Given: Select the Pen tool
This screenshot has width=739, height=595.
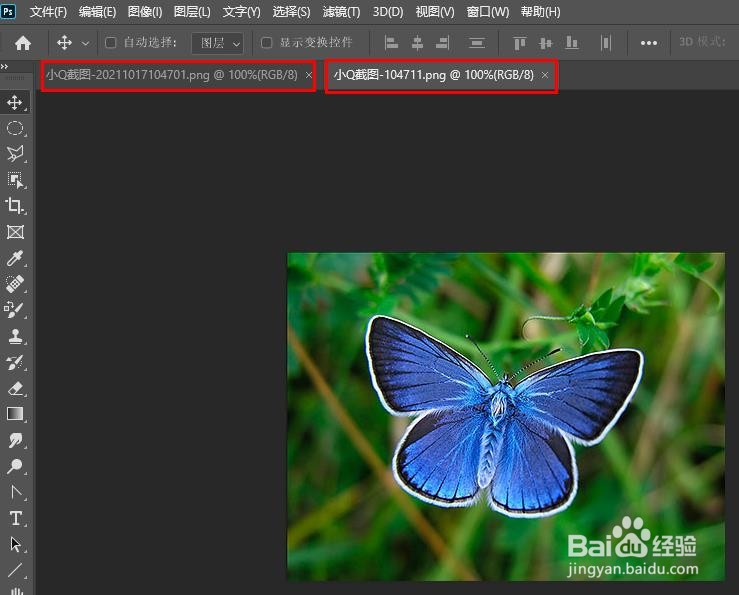Looking at the screenshot, I should [x=15, y=492].
